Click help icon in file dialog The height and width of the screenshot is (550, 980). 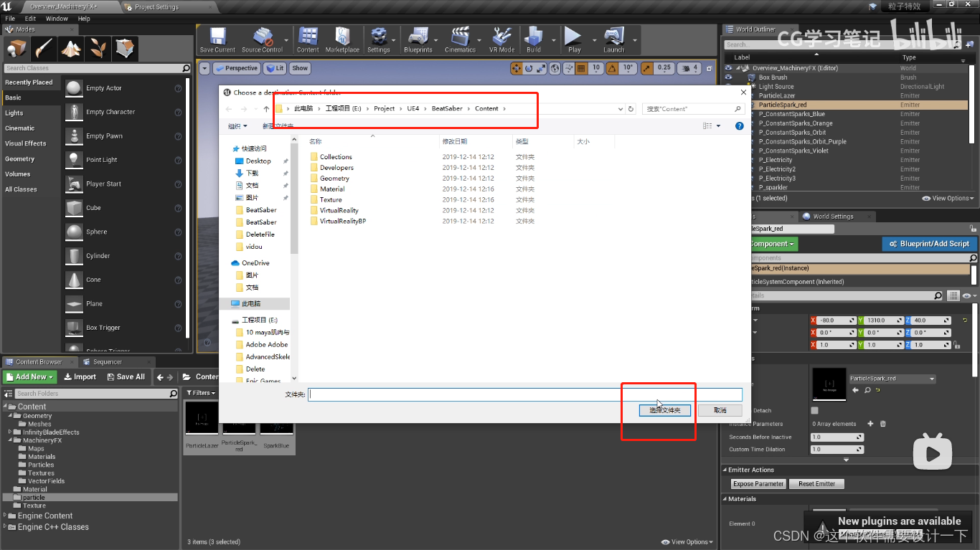click(739, 125)
